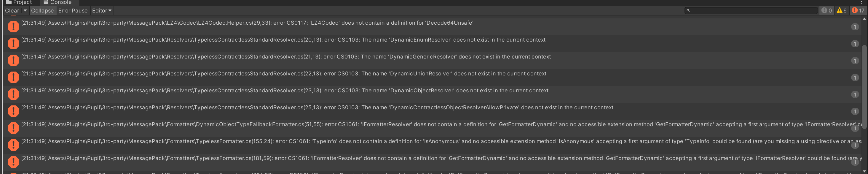The height and width of the screenshot is (174, 868).
Task: Click count badge on DynamicObjectTypeFallbackFormatter.cs row
Action: coord(855,129)
